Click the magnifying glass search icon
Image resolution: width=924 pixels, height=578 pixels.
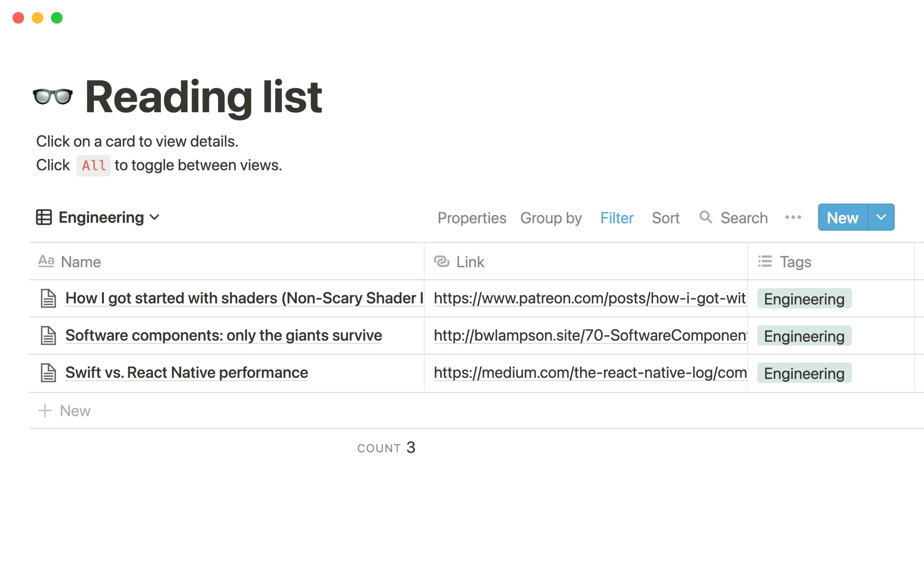pyautogui.click(x=706, y=217)
